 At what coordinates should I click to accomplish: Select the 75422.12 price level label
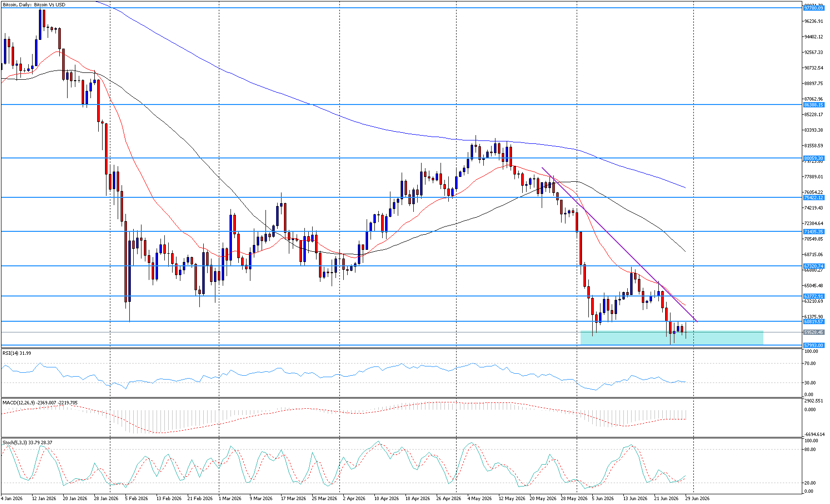[x=813, y=198]
